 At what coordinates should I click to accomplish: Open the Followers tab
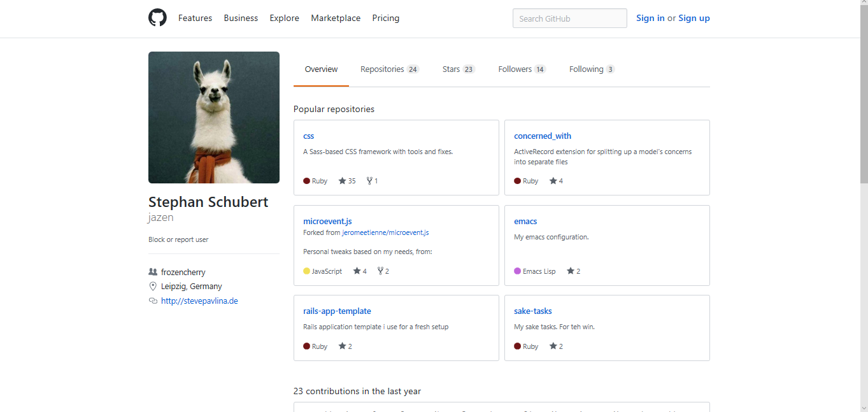522,69
